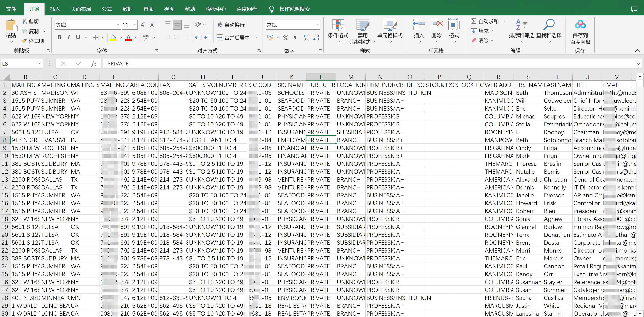The width and height of the screenshot is (644, 317).
Task: Switch to Review (审阅) tab
Action: [149, 9]
